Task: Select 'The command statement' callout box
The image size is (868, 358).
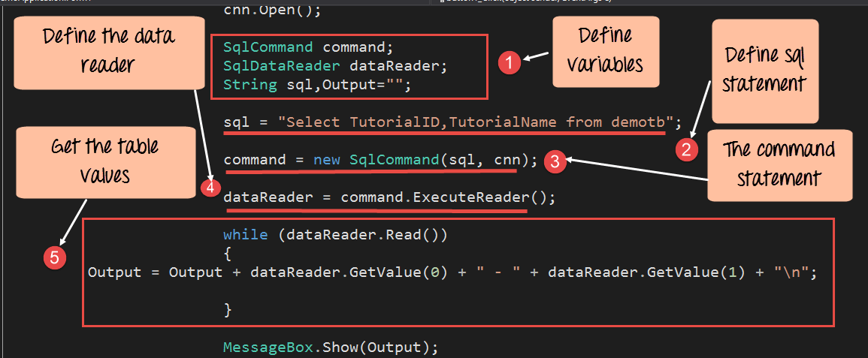Action: 779,165
